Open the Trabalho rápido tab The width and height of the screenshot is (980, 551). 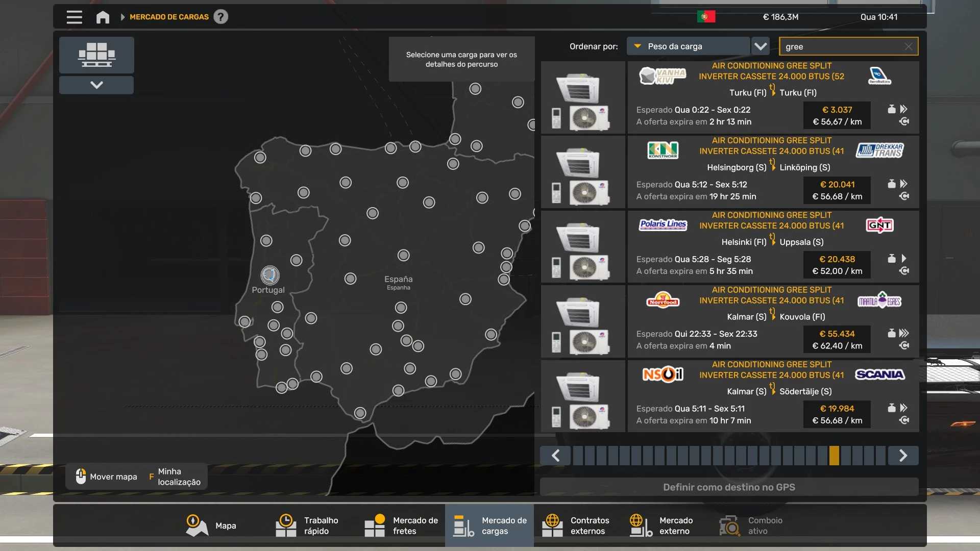pyautogui.click(x=308, y=525)
